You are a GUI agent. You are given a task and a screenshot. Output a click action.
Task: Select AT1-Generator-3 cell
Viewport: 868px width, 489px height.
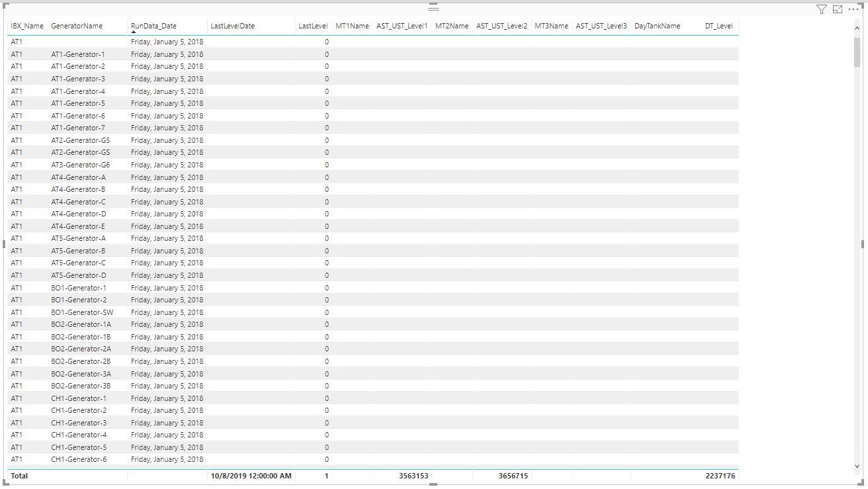pyautogui.click(x=78, y=79)
